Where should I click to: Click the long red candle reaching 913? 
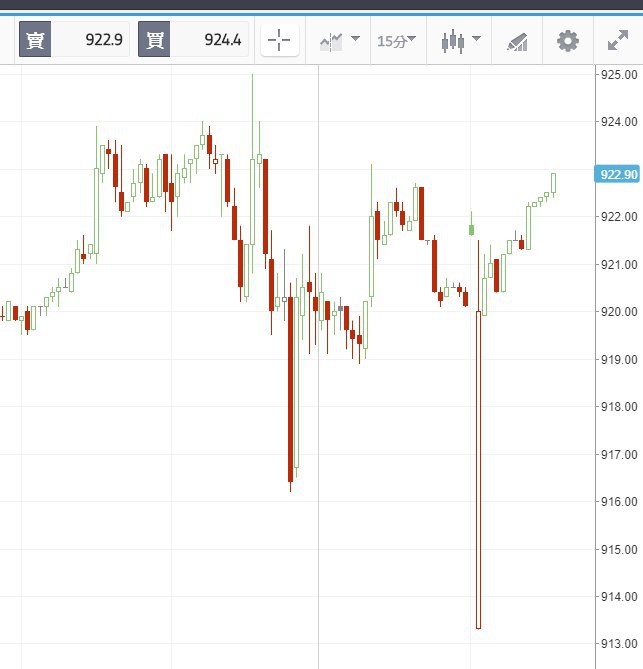pos(478,469)
